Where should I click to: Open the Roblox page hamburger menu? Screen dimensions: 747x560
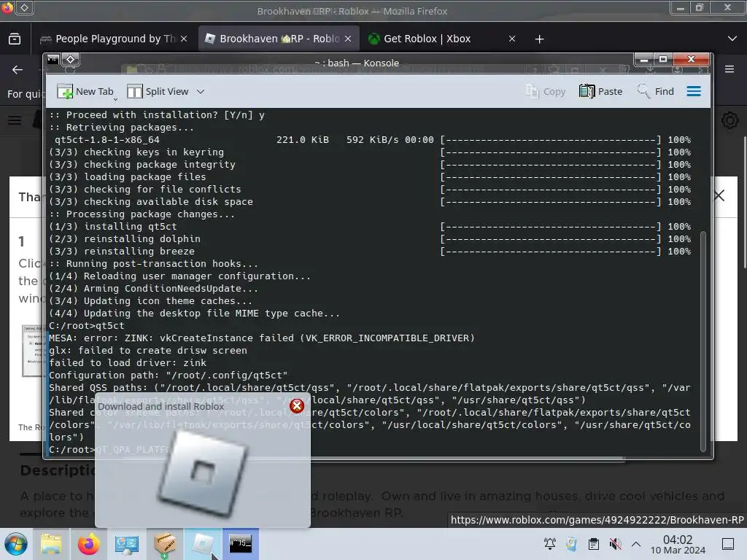pyautogui.click(x=15, y=120)
